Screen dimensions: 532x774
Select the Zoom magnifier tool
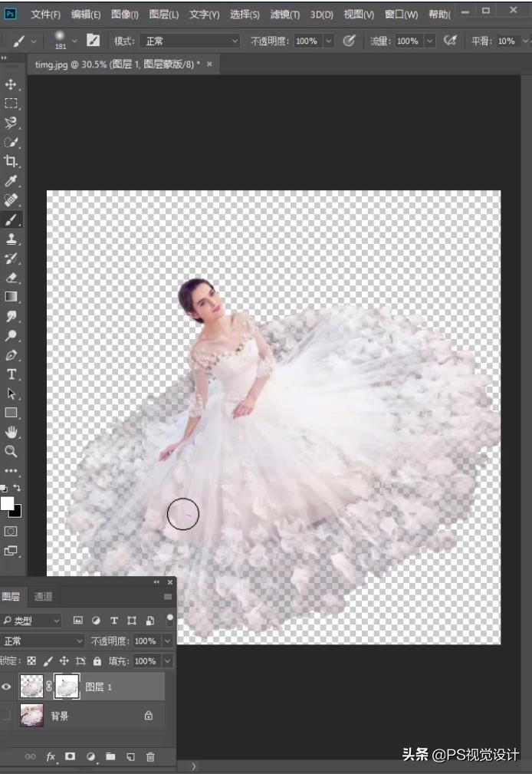tap(11, 451)
